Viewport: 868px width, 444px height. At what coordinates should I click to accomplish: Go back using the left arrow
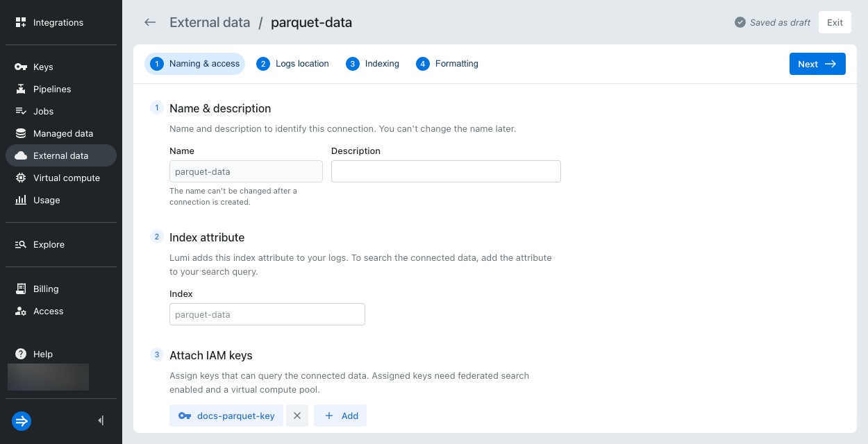[x=150, y=22]
